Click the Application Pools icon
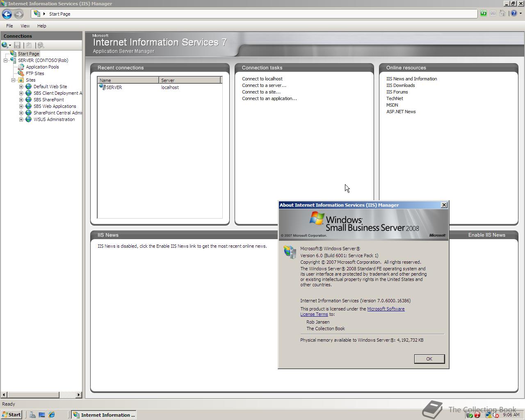The height and width of the screenshot is (420, 525). 21,67
